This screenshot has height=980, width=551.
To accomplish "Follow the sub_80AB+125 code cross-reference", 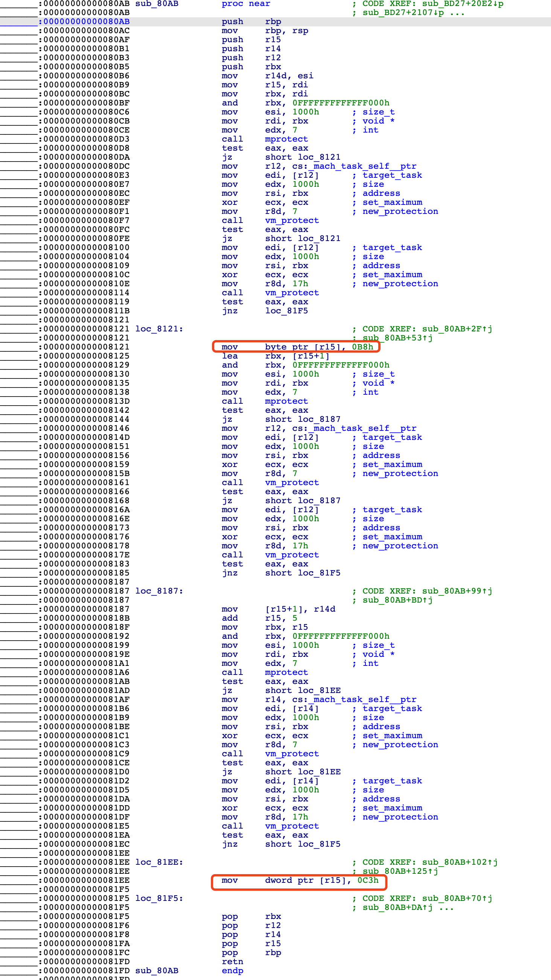I will click(x=400, y=872).
